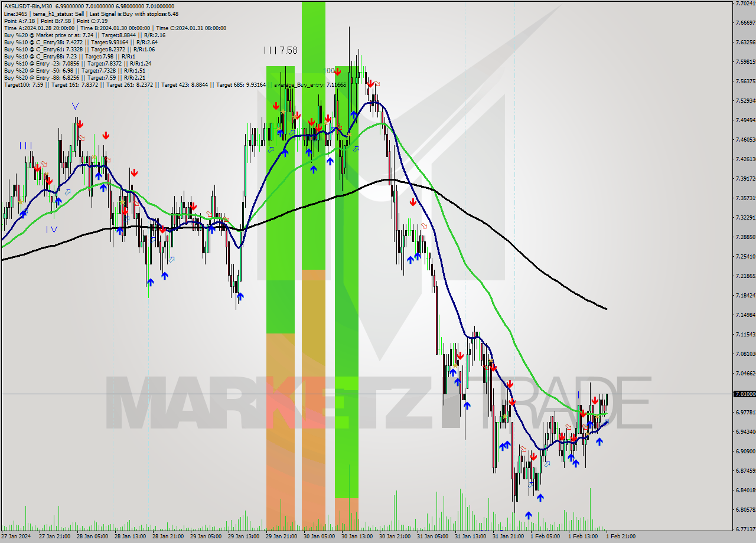The width and height of the screenshot is (756, 543).
Task: Click the '28 Jan 05:00' time axis label
Action: pos(92,537)
